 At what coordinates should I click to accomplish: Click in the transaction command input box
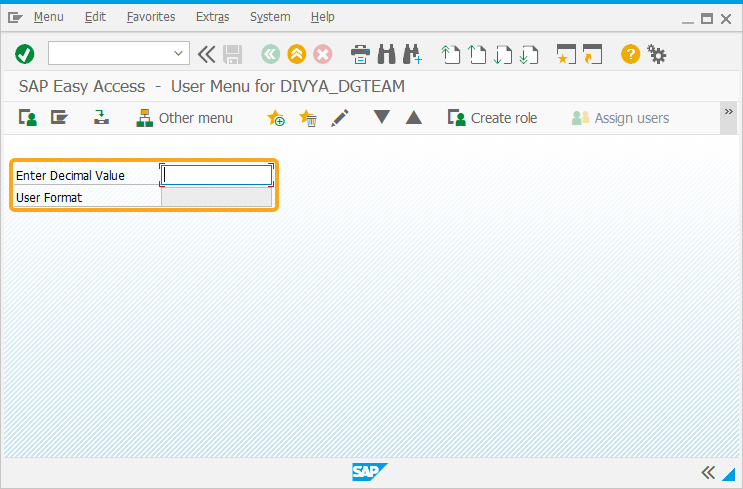point(110,54)
